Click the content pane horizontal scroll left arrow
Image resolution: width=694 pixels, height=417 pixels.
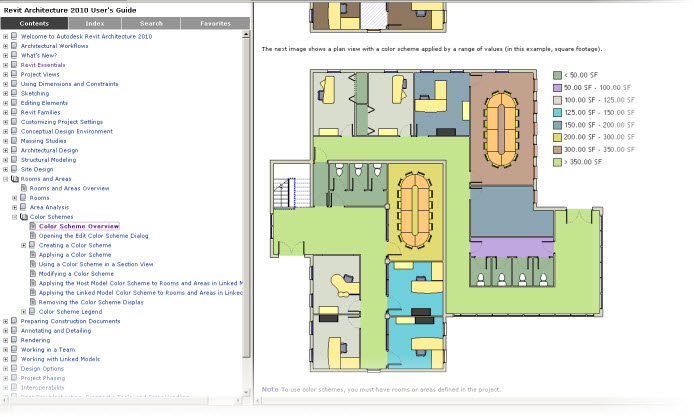(258, 401)
